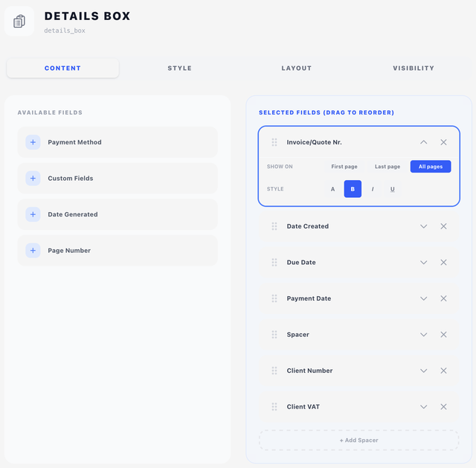This screenshot has height=468, width=476.
Task: Toggle underline style U
Action: coord(393,189)
